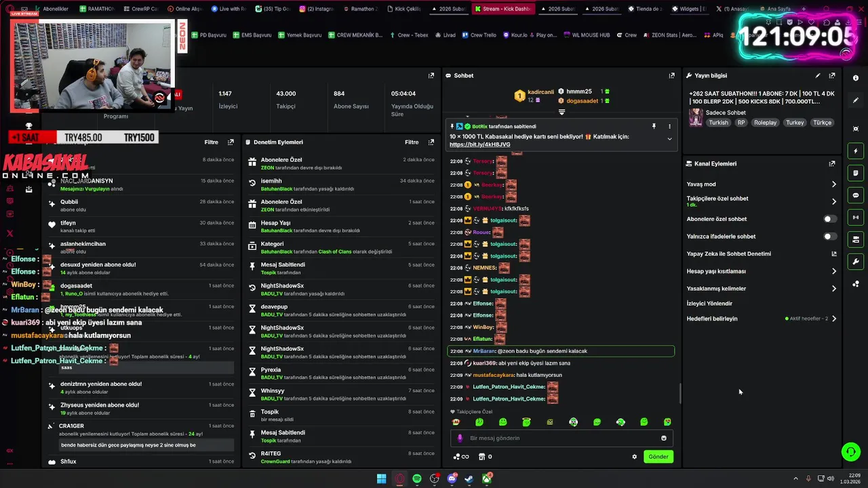Viewport: 868px width, 488px height.
Task: Click the channel points infinity icon
Action: (461, 457)
